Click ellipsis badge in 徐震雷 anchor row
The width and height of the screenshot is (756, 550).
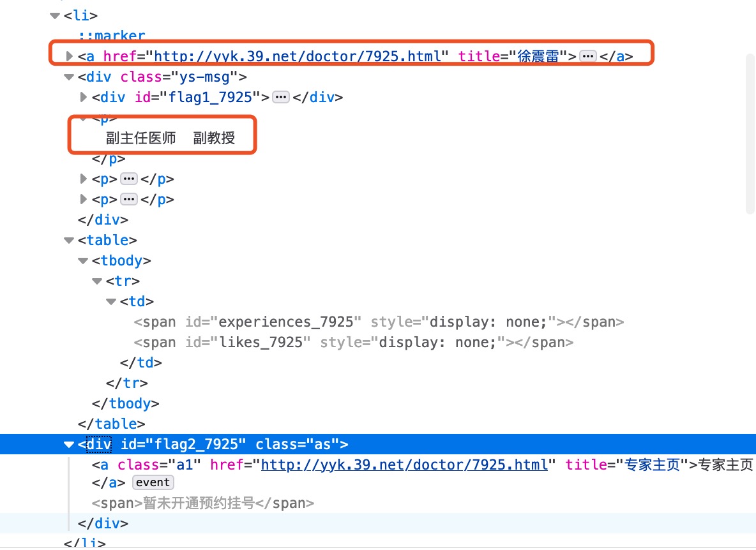pyautogui.click(x=587, y=56)
